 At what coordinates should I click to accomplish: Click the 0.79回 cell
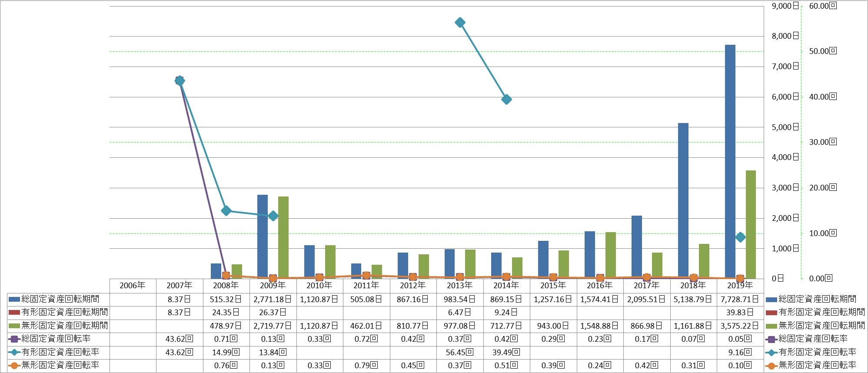[x=366, y=365]
